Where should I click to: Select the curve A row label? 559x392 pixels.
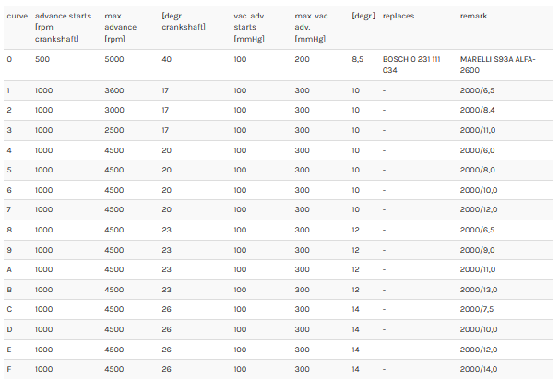point(9,269)
